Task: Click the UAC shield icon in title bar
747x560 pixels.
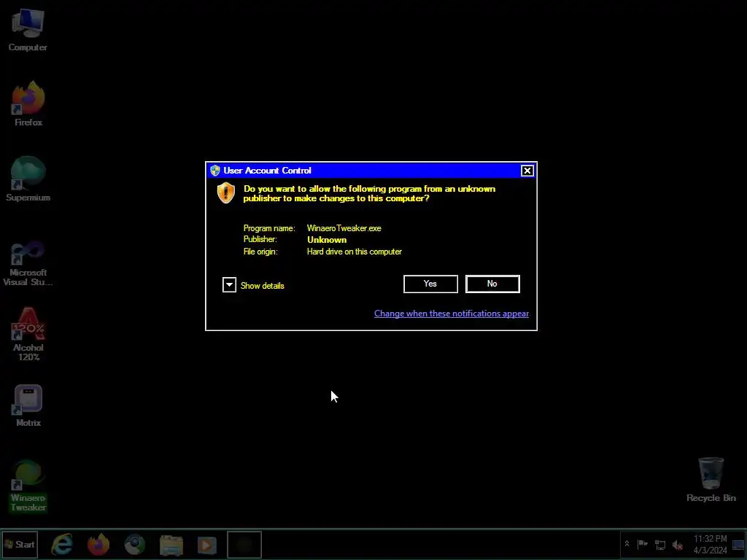Action: point(215,171)
